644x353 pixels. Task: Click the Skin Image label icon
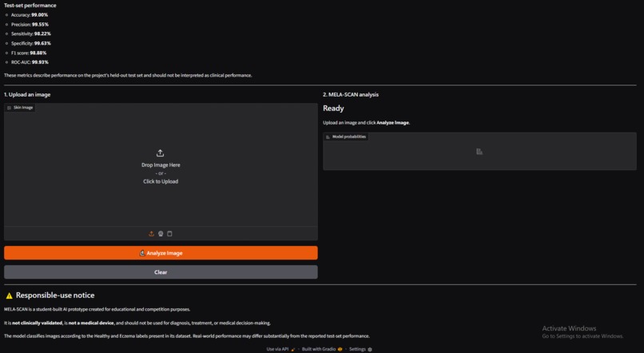[9, 108]
